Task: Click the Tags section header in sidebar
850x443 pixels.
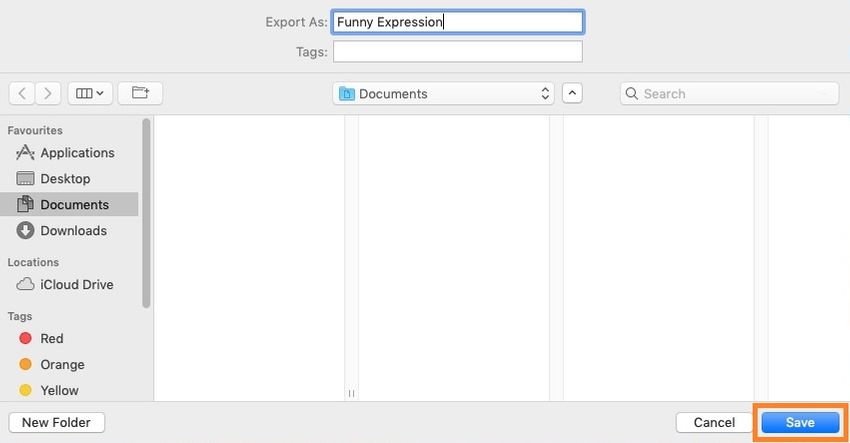Action: pos(20,316)
